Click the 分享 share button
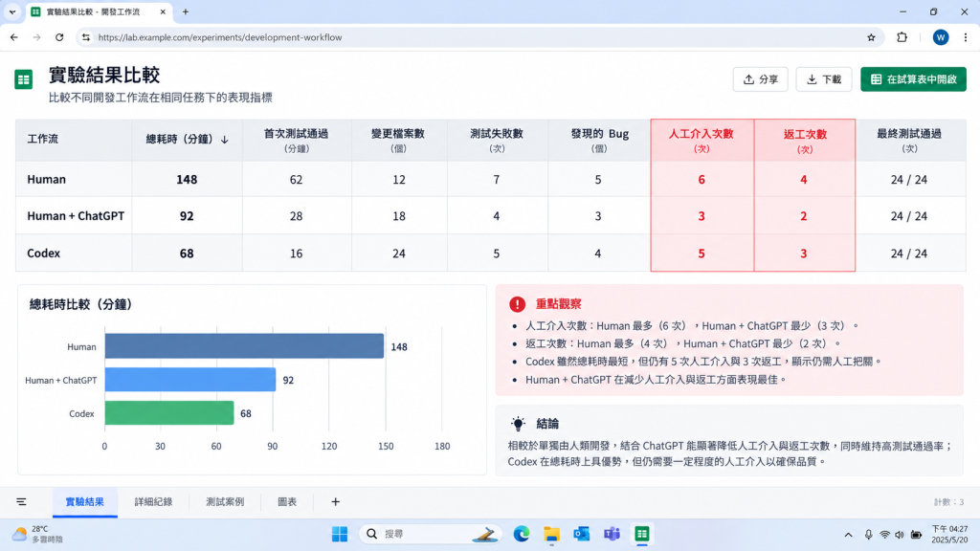Screen dimensions: 980x551 pyautogui.click(x=760, y=79)
